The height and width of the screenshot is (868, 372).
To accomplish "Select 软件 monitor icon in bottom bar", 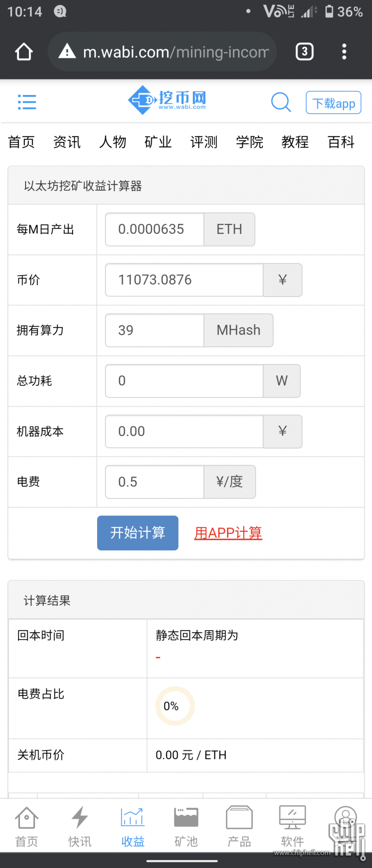I will point(293,818).
